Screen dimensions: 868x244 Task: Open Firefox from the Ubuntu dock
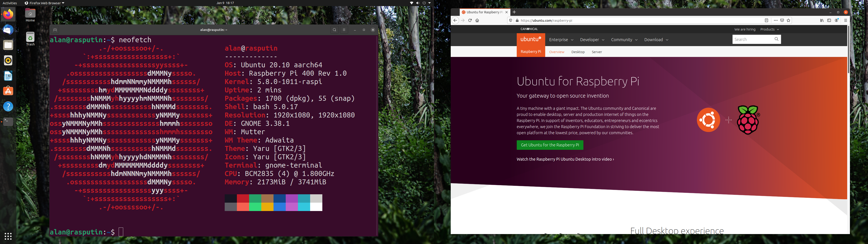(x=8, y=14)
